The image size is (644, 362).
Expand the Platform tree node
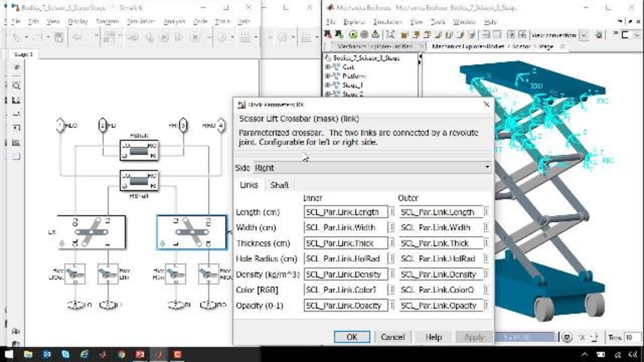click(328, 76)
